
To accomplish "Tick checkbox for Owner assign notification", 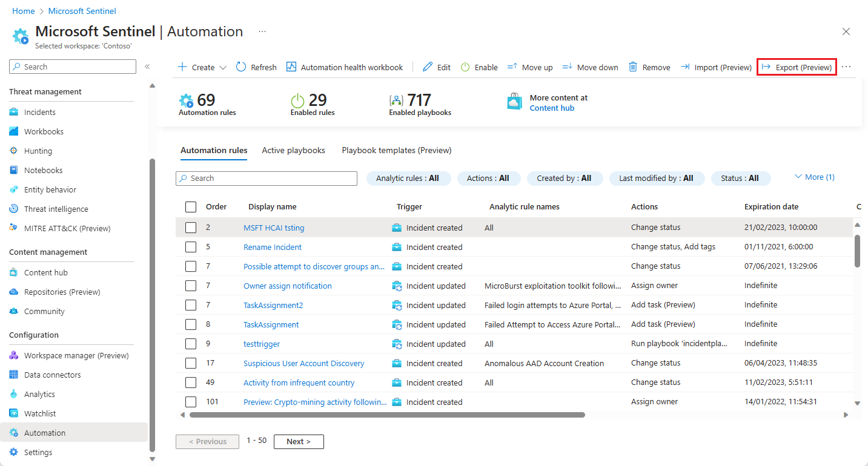I will pos(191,286).
